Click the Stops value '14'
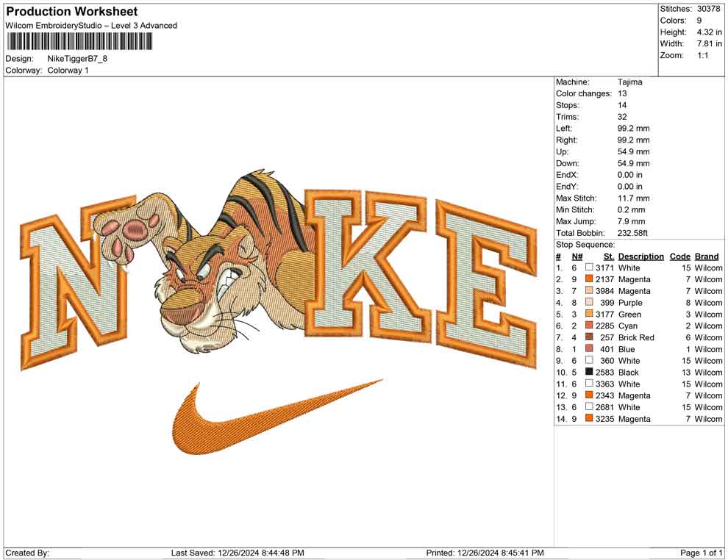This screenshot has height=560, width=728. [x=622, y=105]
